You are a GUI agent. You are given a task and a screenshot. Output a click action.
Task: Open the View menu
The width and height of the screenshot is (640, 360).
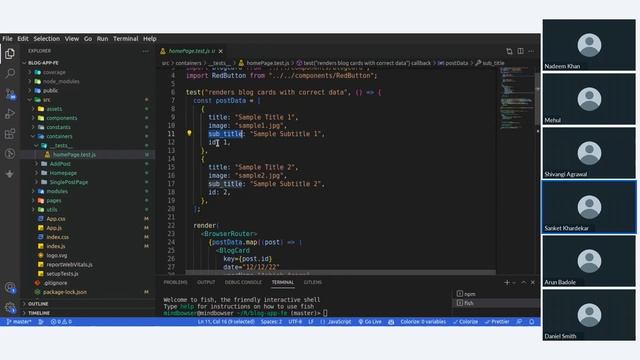click(71, 39)
